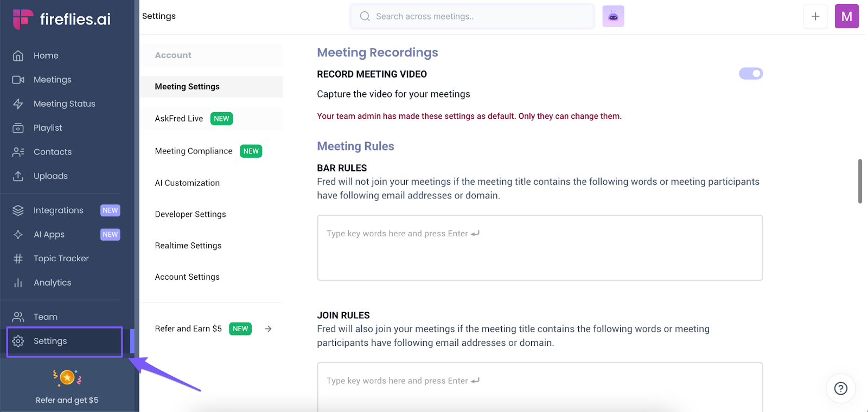Click the NEW badge next to AskFred Live
Viewport: 868px width, 412px height.
(x=221, y=119)
